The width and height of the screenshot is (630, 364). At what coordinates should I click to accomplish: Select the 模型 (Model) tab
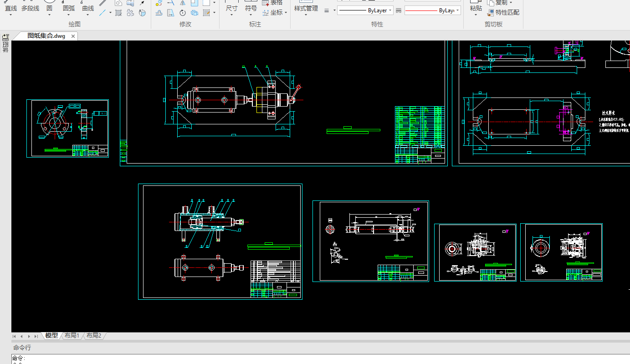[51, 336]
